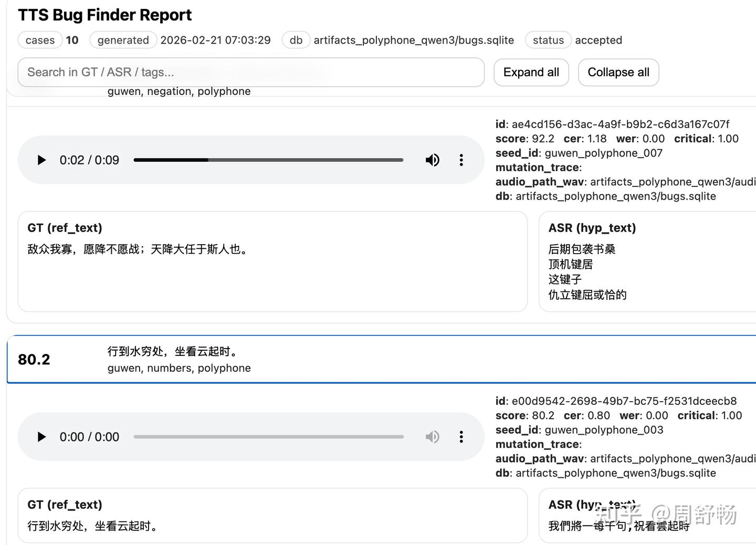Viewport: 756px width, 545px height.
Task: Mute the guwen_polyphone_007 audio player
Action: coord(432,160)
